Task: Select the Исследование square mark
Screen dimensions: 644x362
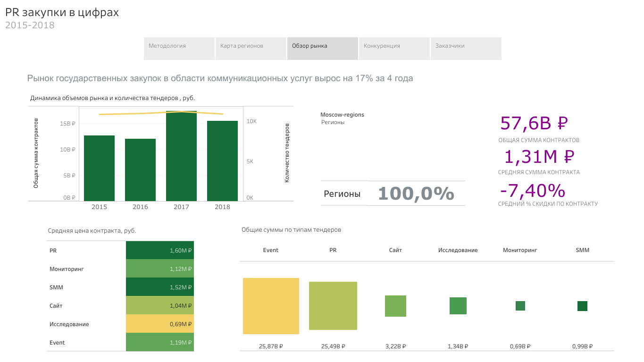Action: pos(458,306)
